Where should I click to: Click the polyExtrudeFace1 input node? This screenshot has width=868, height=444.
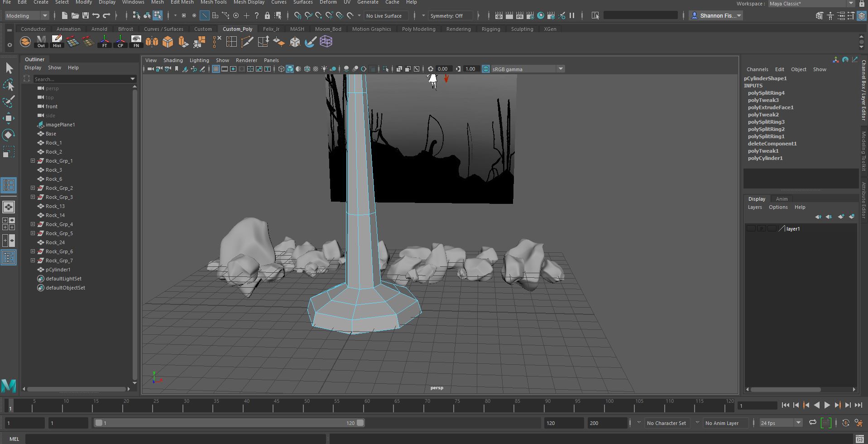tap(771, 107)
